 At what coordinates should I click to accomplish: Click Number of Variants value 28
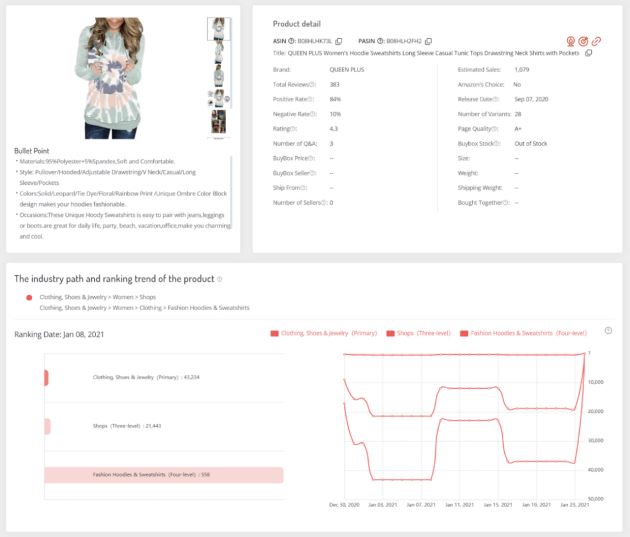coord(518,114)
